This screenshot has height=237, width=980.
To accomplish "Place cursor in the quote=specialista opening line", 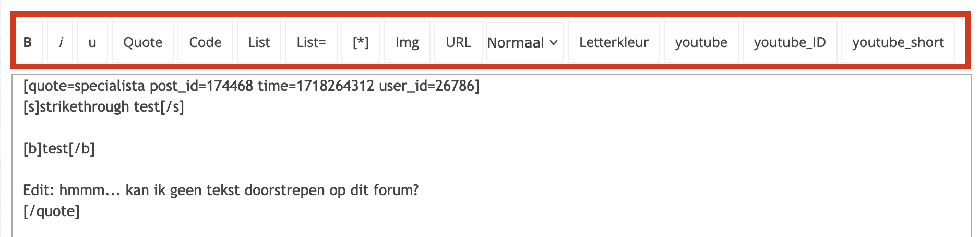I will (x=250, y=86).
